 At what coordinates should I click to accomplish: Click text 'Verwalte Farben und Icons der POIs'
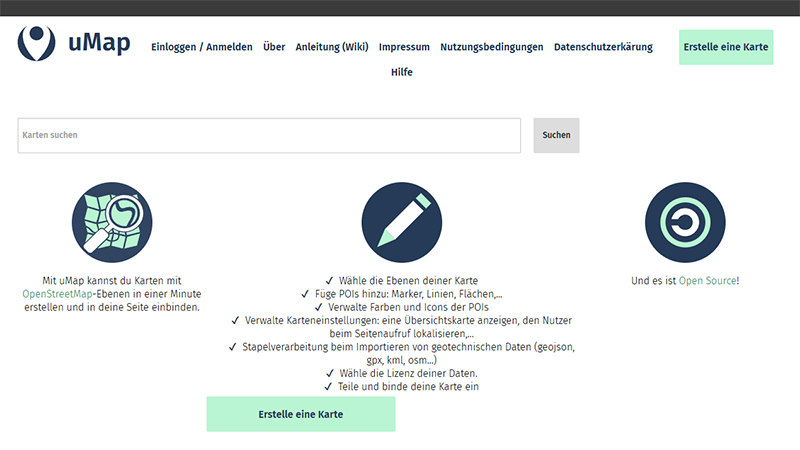coord(408,307)
